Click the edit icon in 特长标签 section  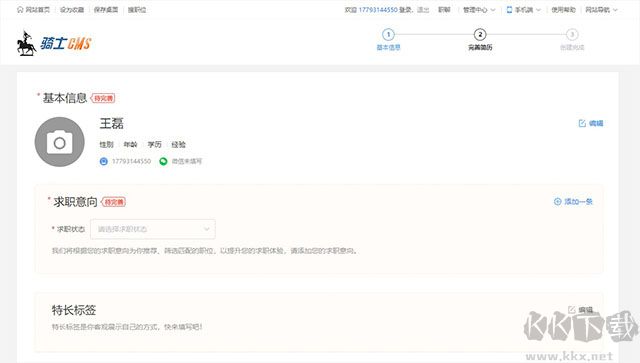click(x=571, y=310)
